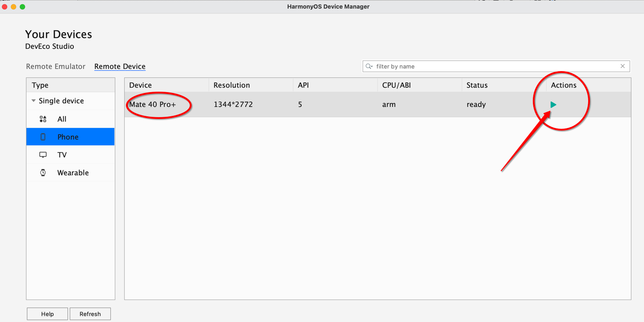Click the magnifier icon in the filter field
The height and width of the screenshot is (322, 644).
click(369, 66)
